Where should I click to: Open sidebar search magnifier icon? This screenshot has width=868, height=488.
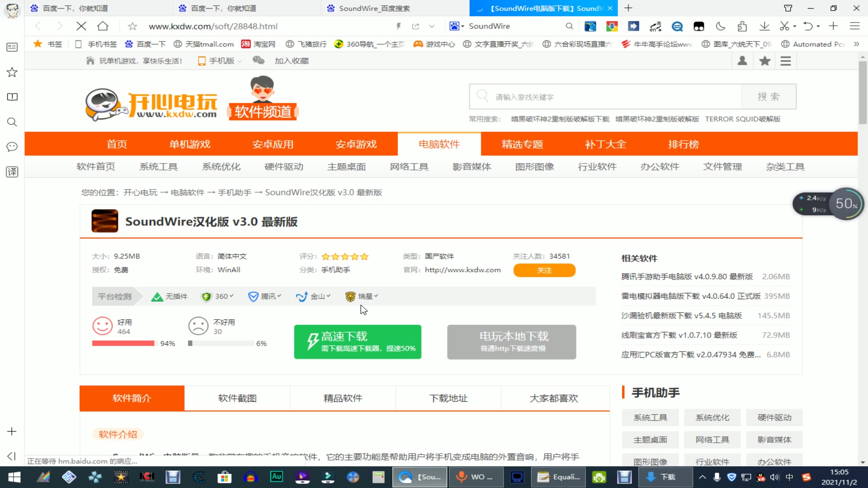tap(12, 122)
